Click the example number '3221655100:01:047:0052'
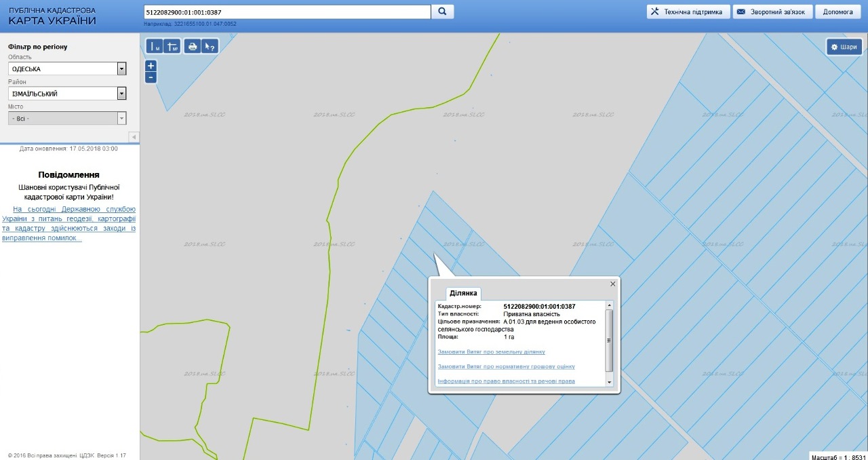 click(x=205, y=24)
